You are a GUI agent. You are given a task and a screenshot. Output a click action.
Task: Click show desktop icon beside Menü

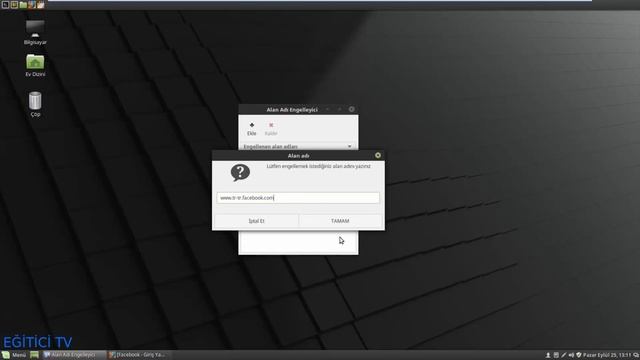coord(34,355)
